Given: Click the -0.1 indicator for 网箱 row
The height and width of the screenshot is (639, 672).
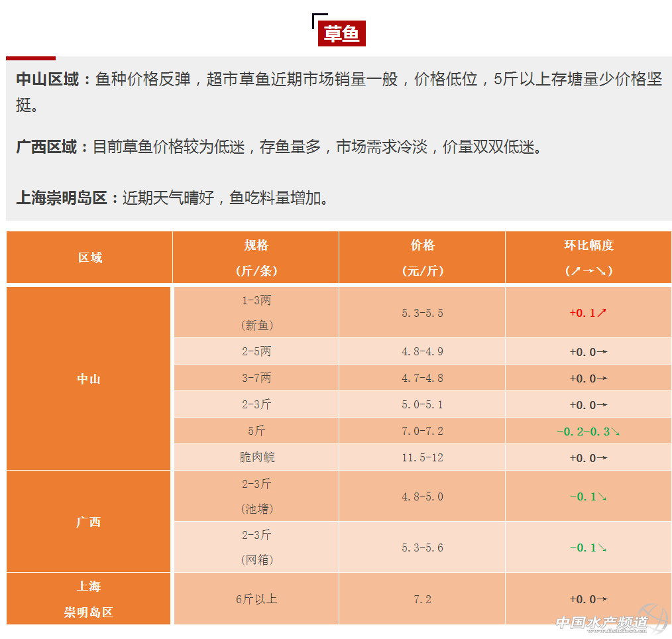Looking at the screenshot, I should point(588,548).
